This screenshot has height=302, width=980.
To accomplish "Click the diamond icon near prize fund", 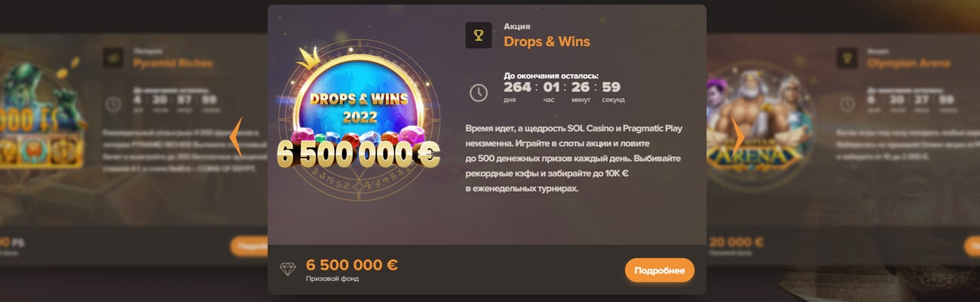I will point(288,269).
